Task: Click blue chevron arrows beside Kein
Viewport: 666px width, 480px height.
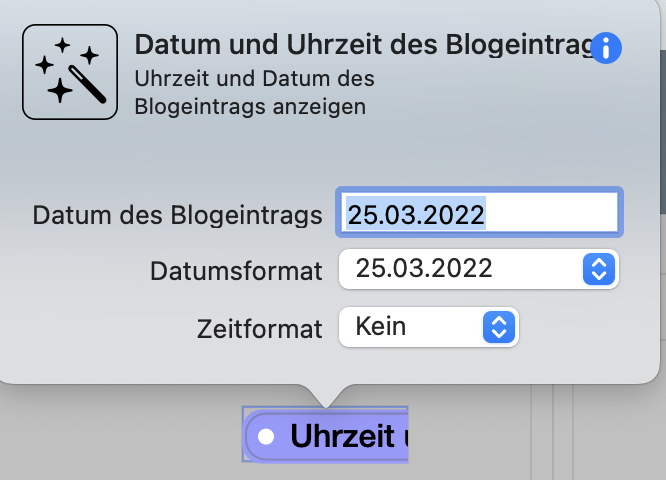Action: tap(499, 327)
